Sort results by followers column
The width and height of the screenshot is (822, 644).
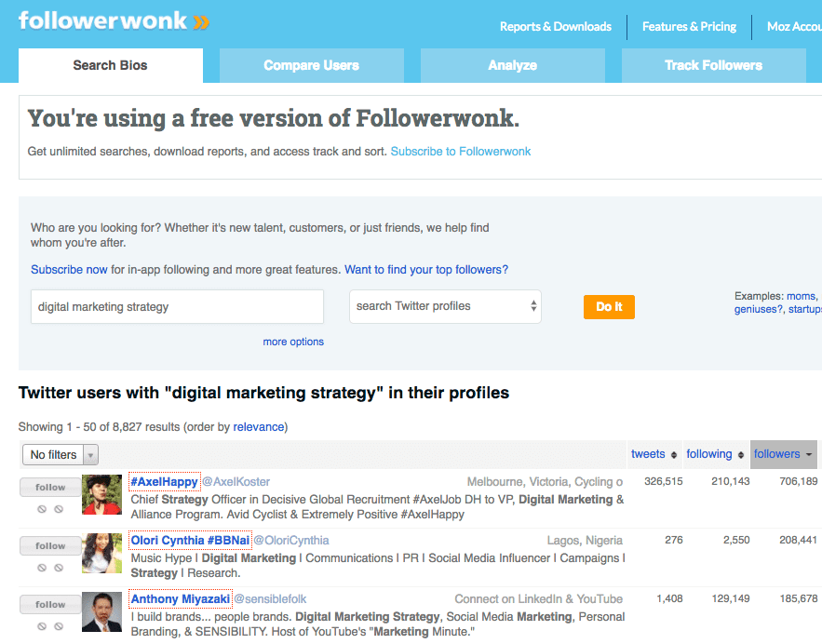[x=783, y=454]
